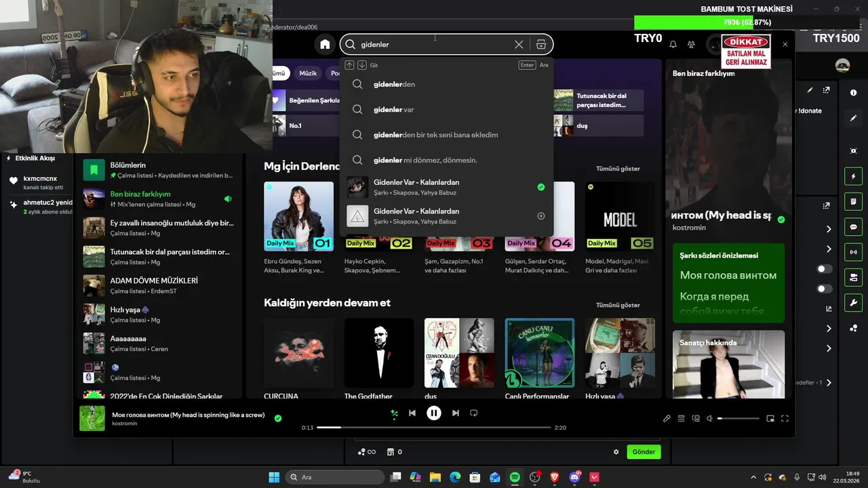Open chat bubble icon in dashboard sidebar
The width and height of the screenshot is (868, 488).
click(x=853, y=227)
